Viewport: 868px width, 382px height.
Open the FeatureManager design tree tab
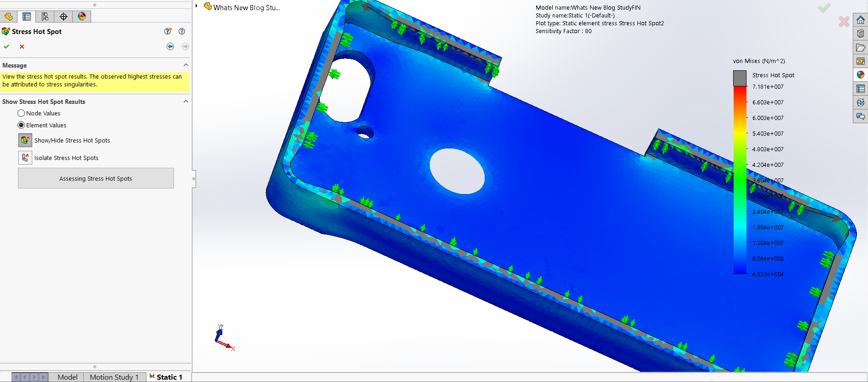[x=8, y=17]
